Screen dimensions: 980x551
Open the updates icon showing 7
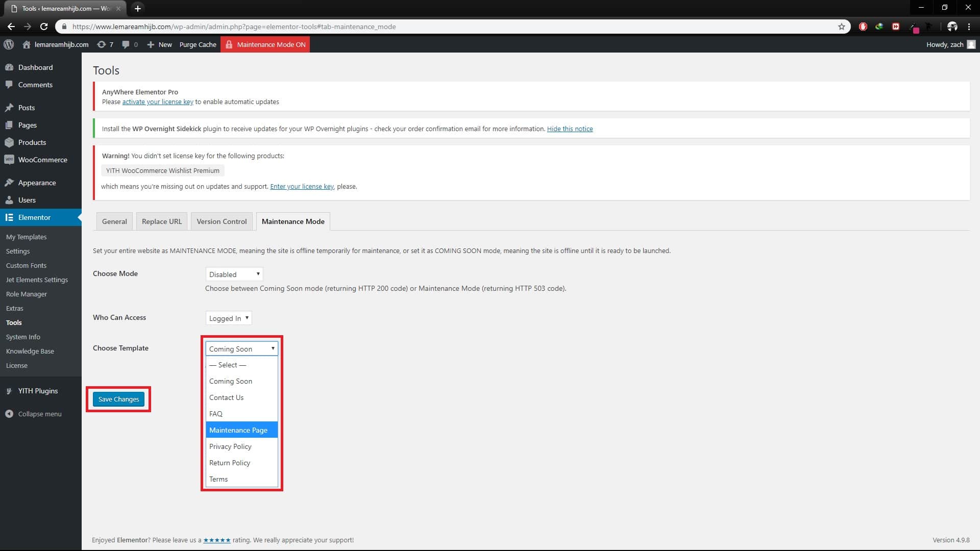tap(105, 44)
